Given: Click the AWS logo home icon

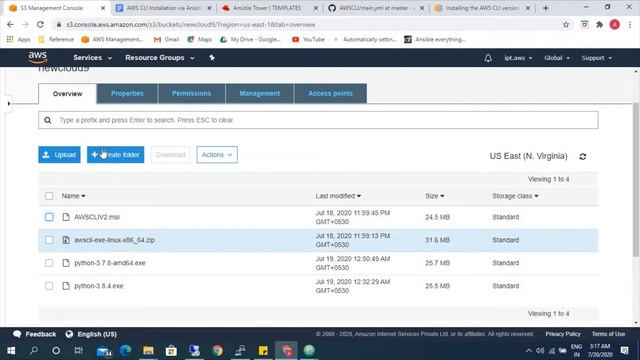Looking at the screenshot, I should point(38,58).
